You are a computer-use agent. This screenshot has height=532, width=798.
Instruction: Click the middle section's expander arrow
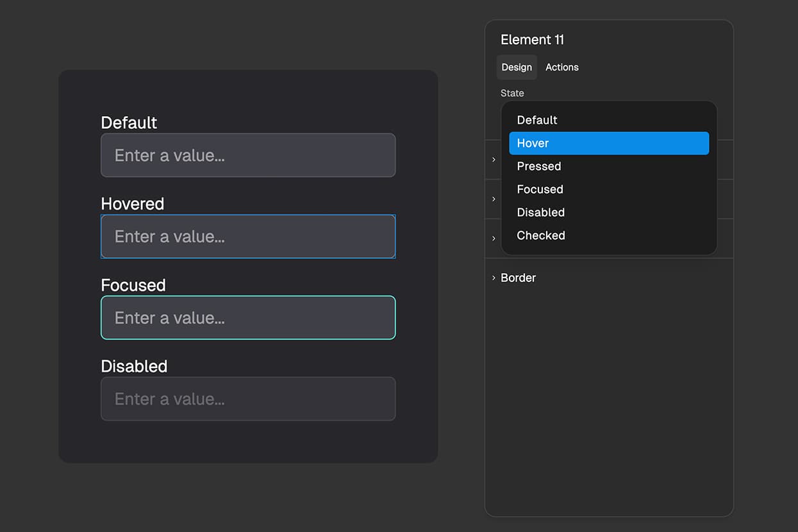click(493, 199)
